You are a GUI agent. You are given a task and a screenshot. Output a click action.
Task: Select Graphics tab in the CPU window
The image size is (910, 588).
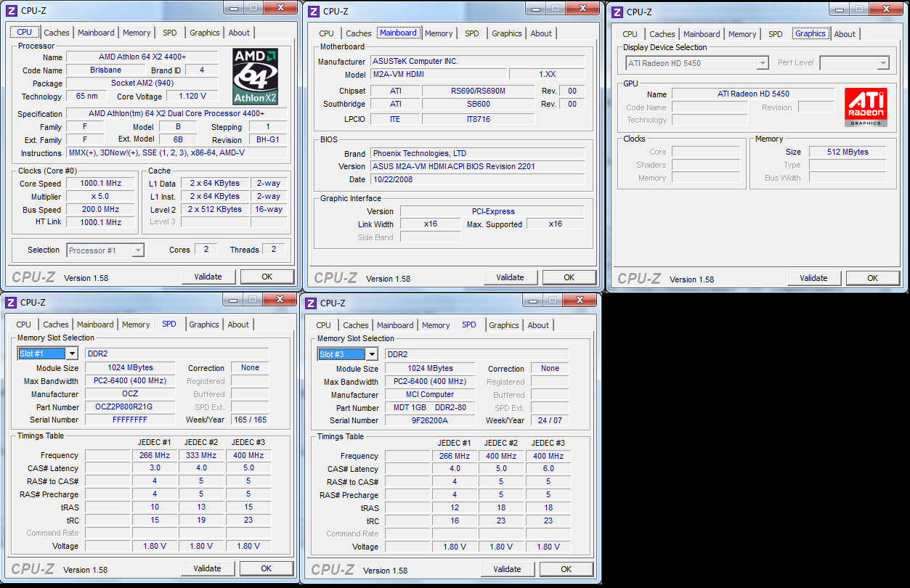coord(205,33)
